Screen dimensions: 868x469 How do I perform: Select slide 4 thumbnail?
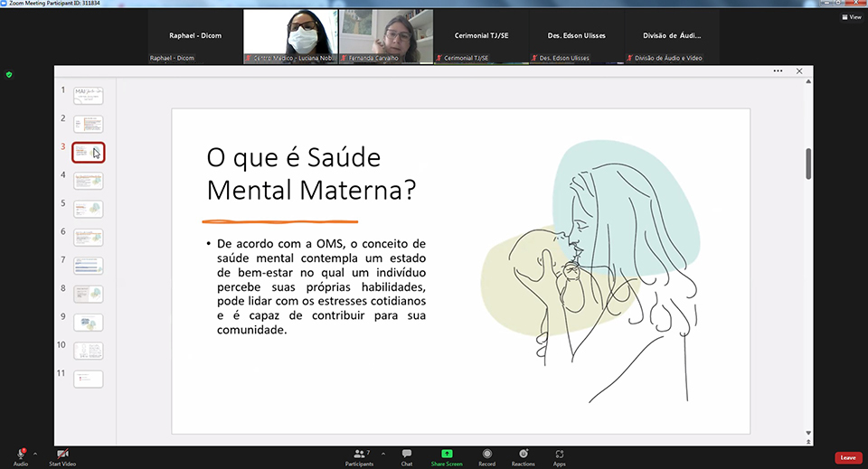pyautogui.click(x=88, y=181)
